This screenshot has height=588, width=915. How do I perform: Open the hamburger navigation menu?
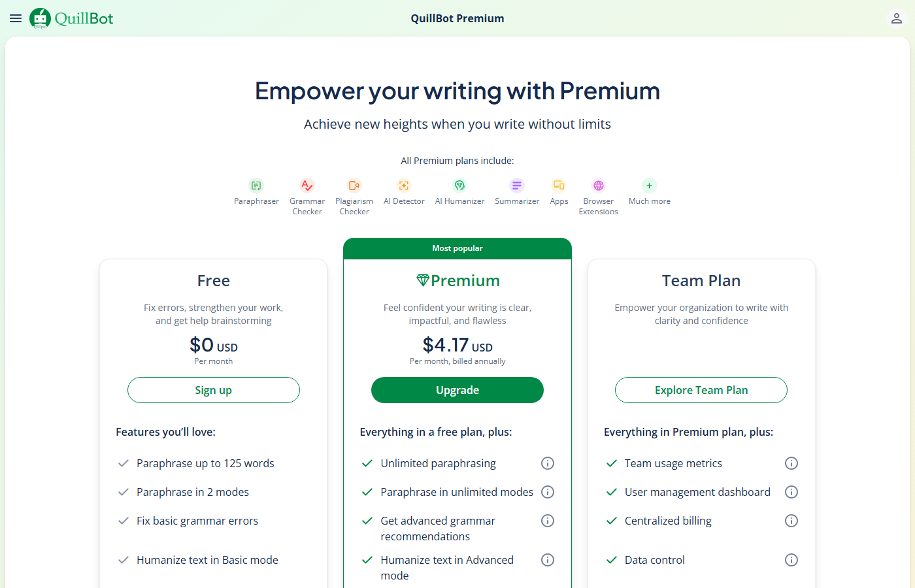point(15,18)
